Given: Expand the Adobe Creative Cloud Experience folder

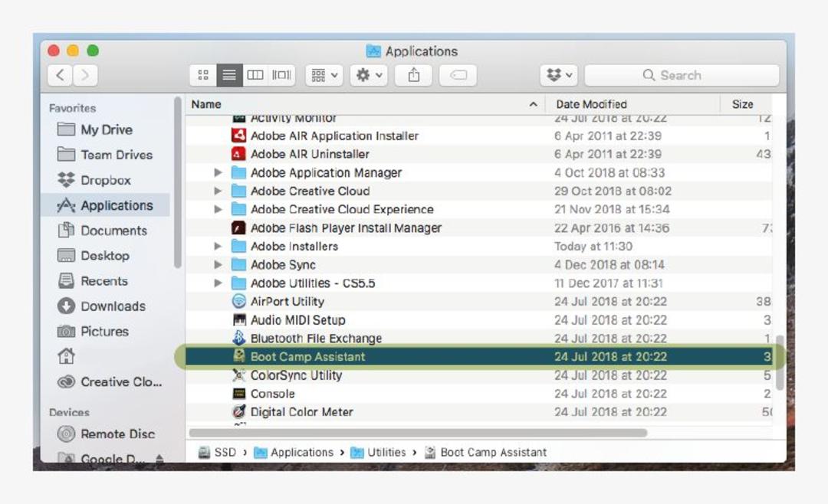Looking at the screenshot, I should tap(218, 210).
